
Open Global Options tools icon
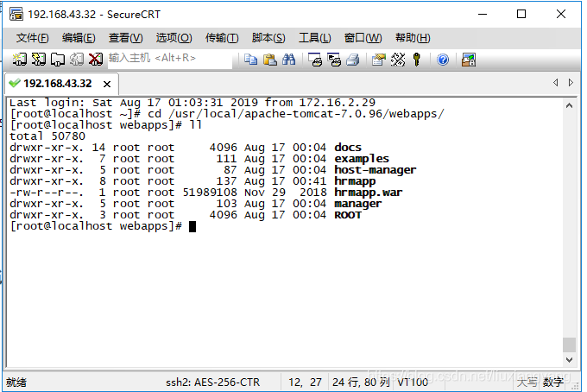(x=398, y=60)
